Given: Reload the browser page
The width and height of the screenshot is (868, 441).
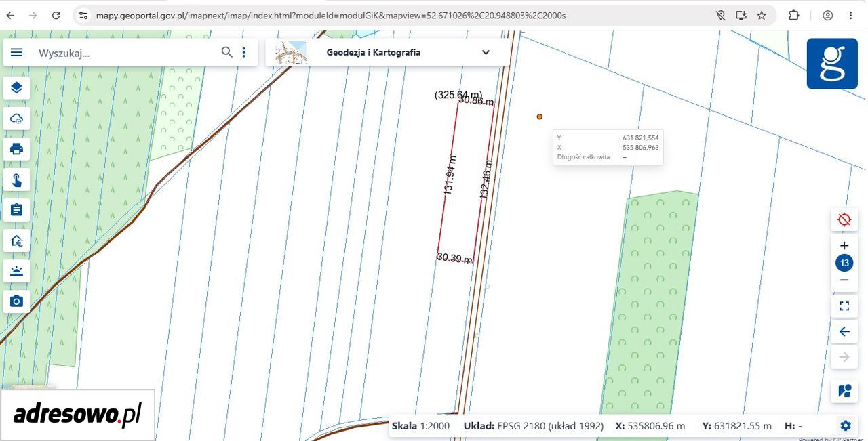Looking at the screenshot, I should pyautogui.click(x=56, y=15).
